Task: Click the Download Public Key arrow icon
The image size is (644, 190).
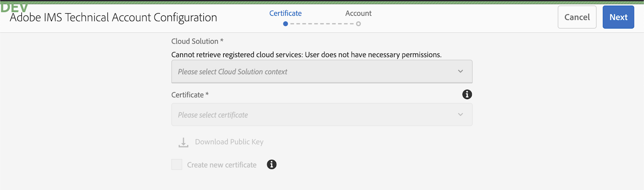Action: (184, 142)
